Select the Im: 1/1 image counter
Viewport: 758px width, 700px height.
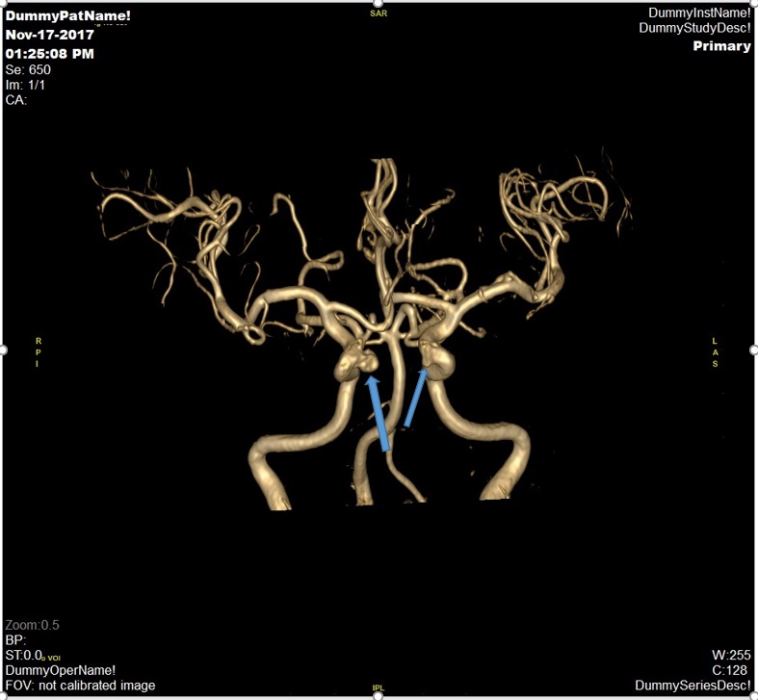click(x=25, y=85)
